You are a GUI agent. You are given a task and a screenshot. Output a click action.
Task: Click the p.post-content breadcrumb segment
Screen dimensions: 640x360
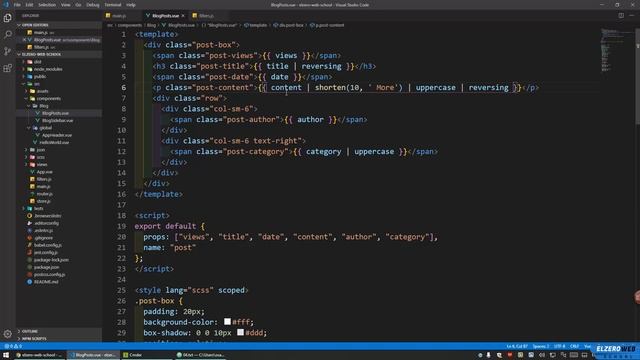[x=327, y=25]
